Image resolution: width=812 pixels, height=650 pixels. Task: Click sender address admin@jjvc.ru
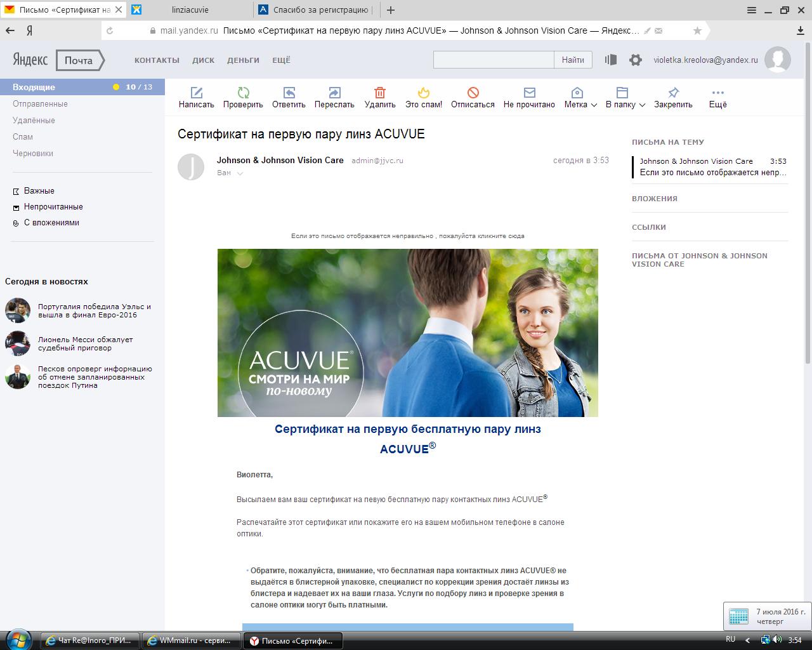click(377, 161)
